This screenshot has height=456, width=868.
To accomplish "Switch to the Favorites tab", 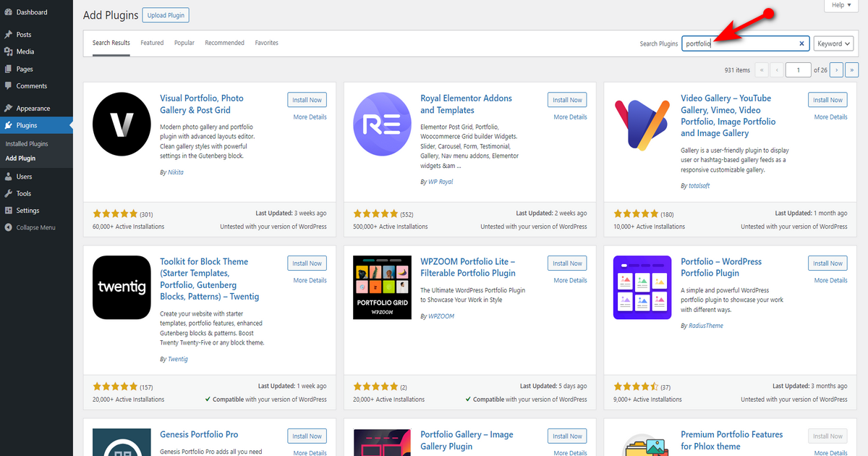I will [x=266, y=43].
